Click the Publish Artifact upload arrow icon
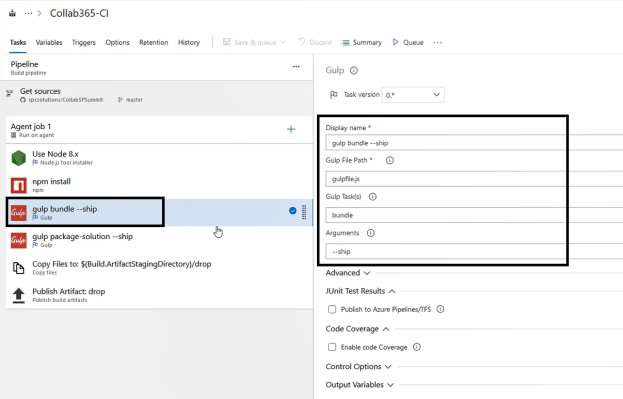The height and width of the screenshot is (399, 623). (x=19, y=295)
